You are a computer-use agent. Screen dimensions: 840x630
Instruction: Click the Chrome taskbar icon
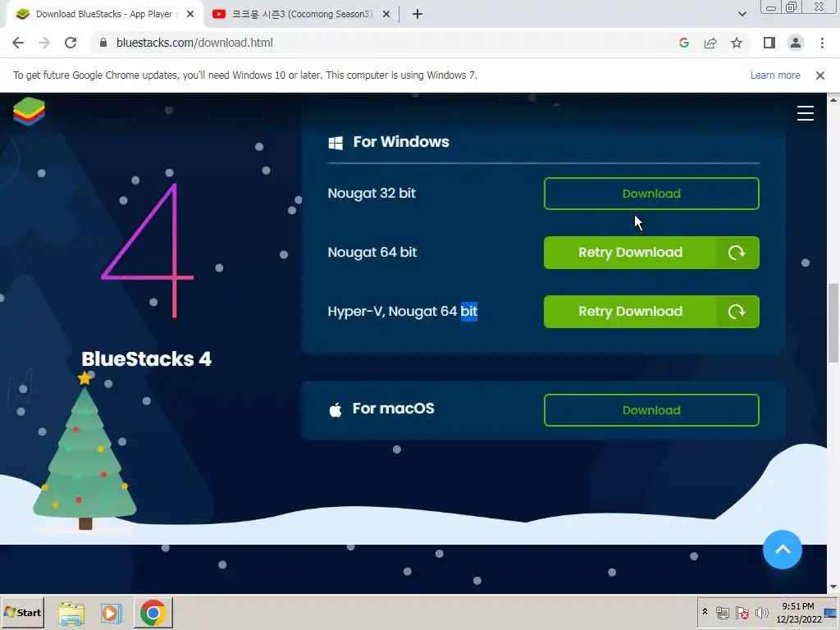(x=153, y=613)
